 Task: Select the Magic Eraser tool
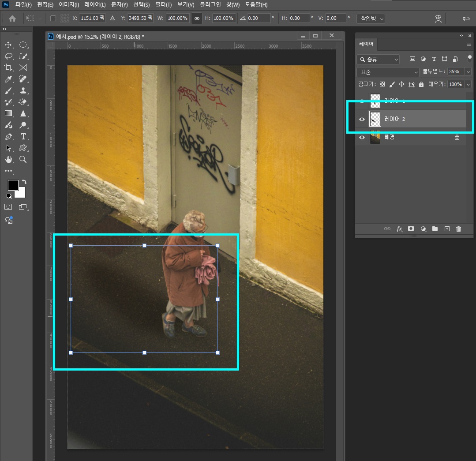pyautogui.click(x=23, y=102)
